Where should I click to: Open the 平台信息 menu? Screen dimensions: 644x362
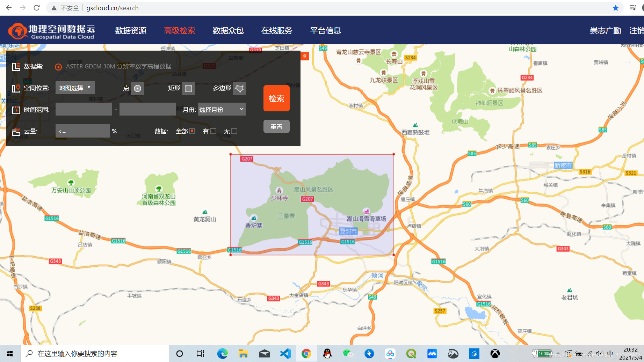point(326,31)
